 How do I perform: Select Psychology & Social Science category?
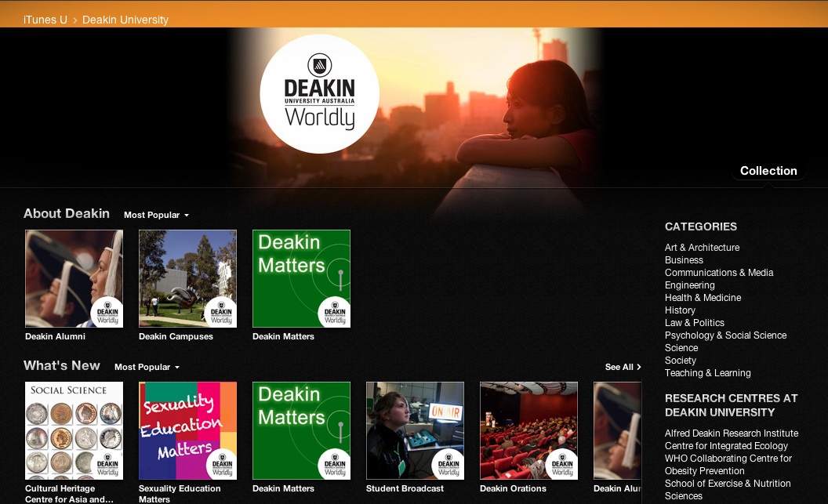click(725, 335)
